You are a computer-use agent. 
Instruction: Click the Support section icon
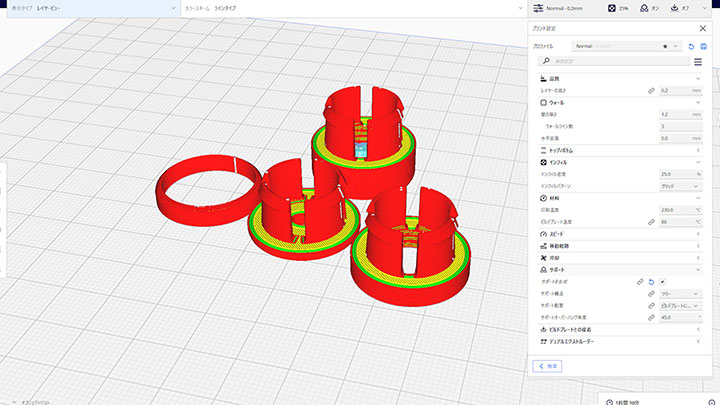coord(544,270)
